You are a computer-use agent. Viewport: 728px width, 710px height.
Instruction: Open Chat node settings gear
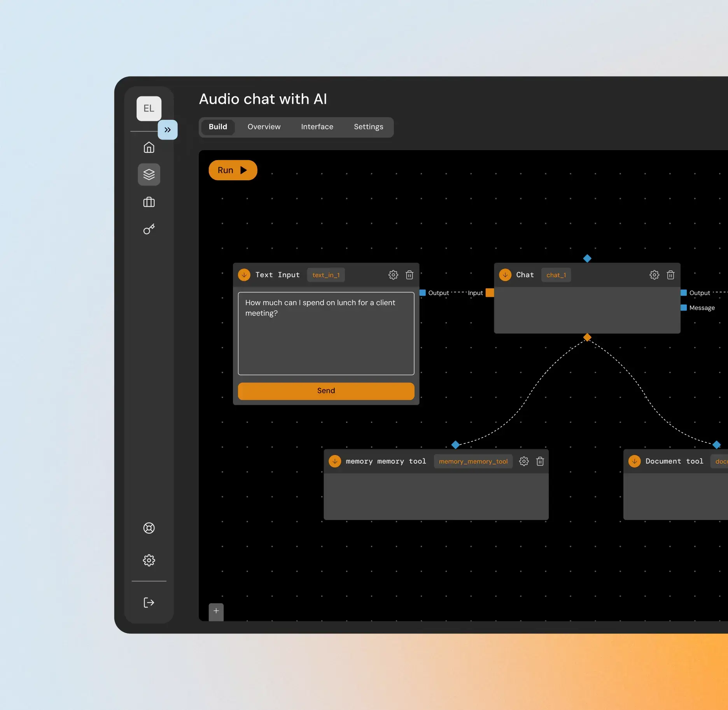point(654,275)
